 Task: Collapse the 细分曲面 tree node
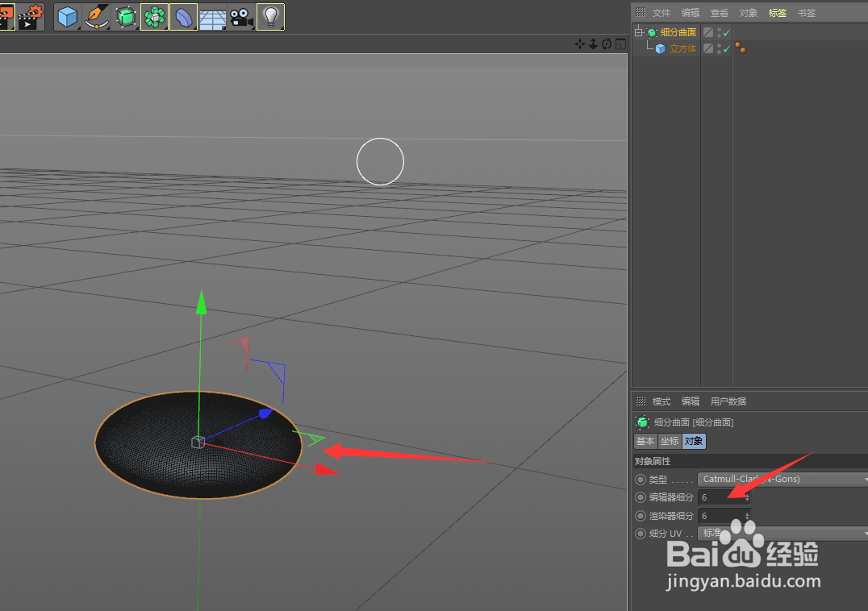pos(639,32)
